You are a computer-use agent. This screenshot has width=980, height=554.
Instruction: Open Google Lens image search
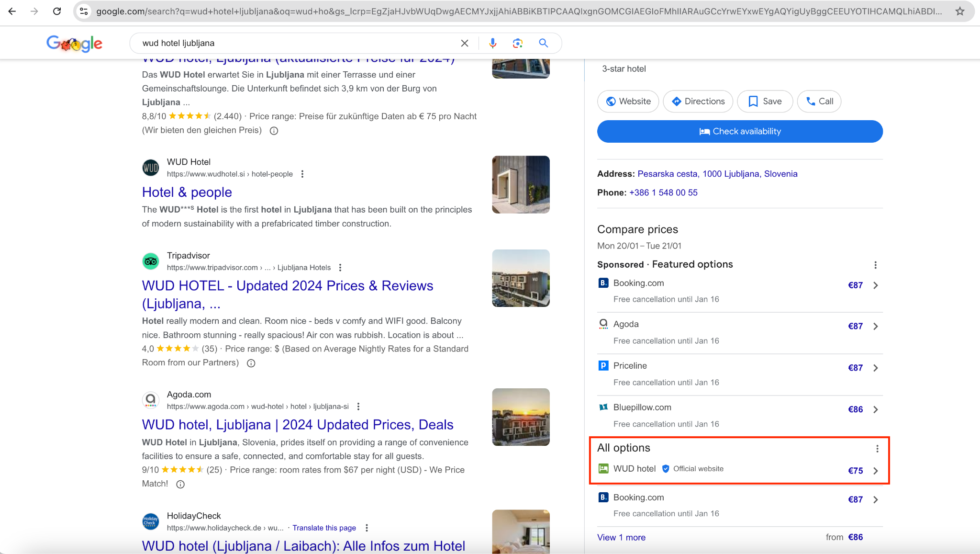click(x=517, y=43)
